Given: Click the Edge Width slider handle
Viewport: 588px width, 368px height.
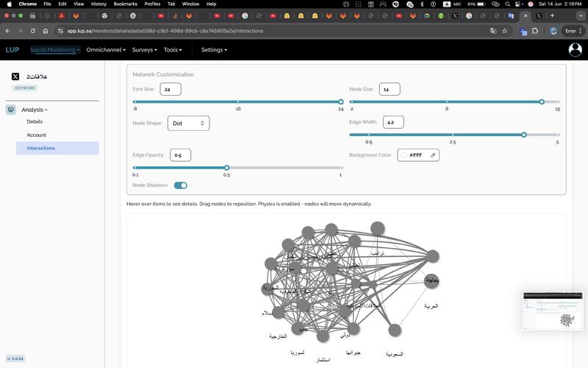Looking at the screenshot, I should pos(524,135).
